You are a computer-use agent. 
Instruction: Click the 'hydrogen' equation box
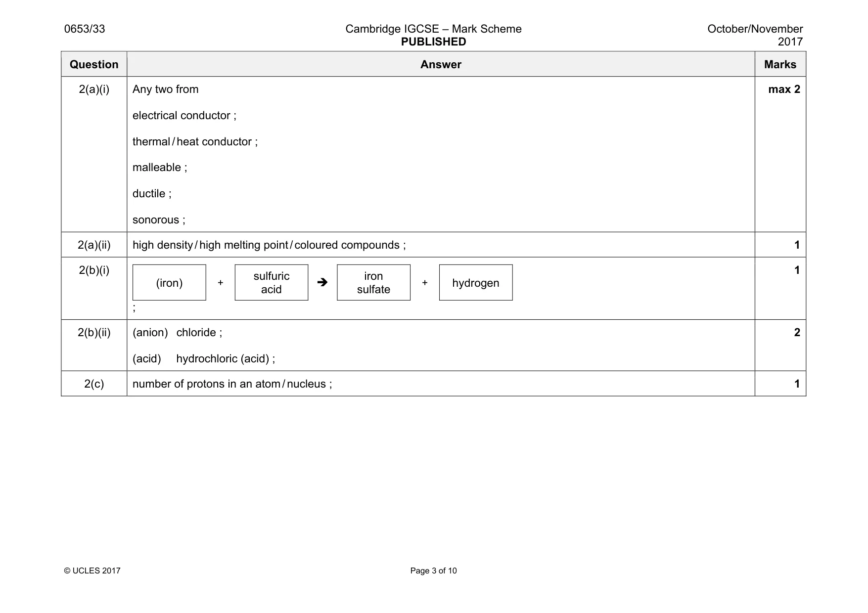click(x=476, y=282)
